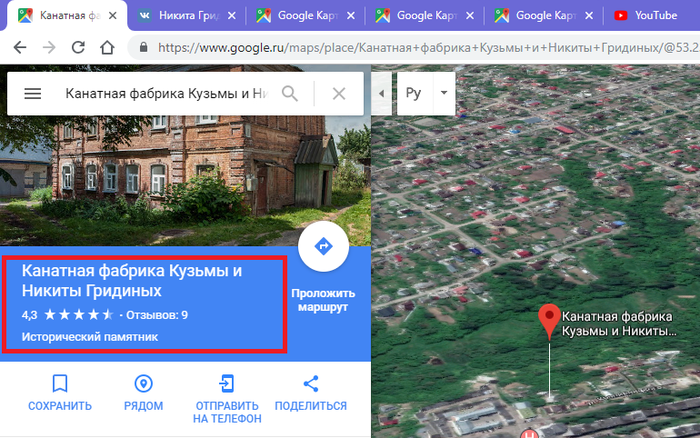Share place via Поделиться icon
This screenshot has height=438, width=700.
tap(310, 383)
